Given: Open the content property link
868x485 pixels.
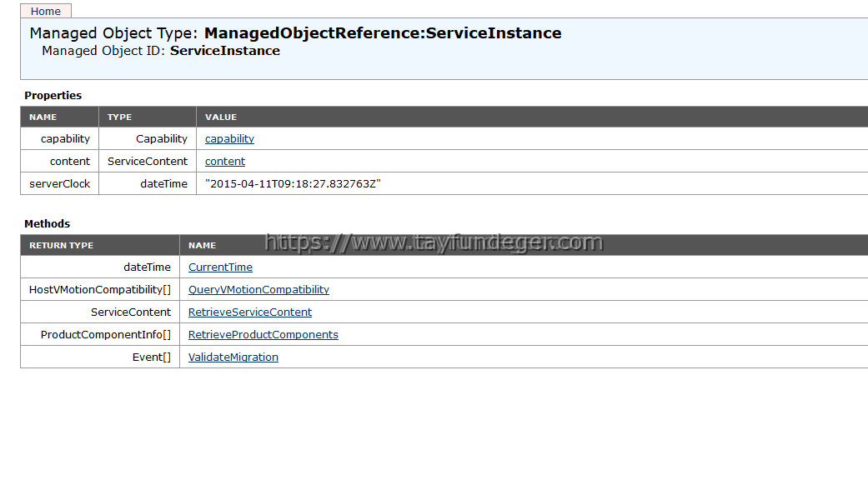Looking at the screenshot, I should 225,162.
